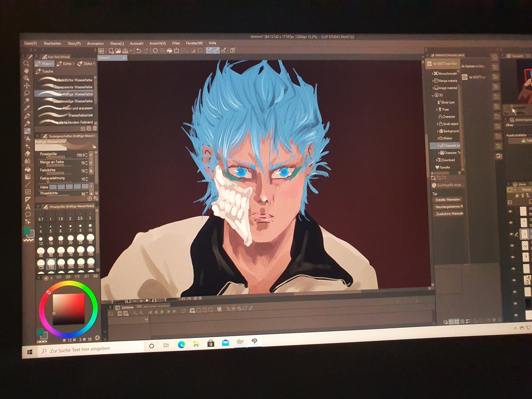
Task: Collapse the 3D material folder
Action: [433, 95]
